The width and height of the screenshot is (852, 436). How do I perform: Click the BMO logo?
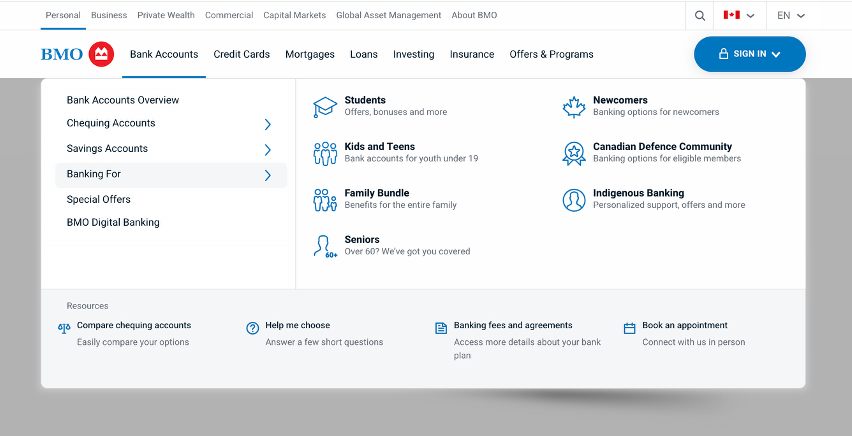point(78,54)
